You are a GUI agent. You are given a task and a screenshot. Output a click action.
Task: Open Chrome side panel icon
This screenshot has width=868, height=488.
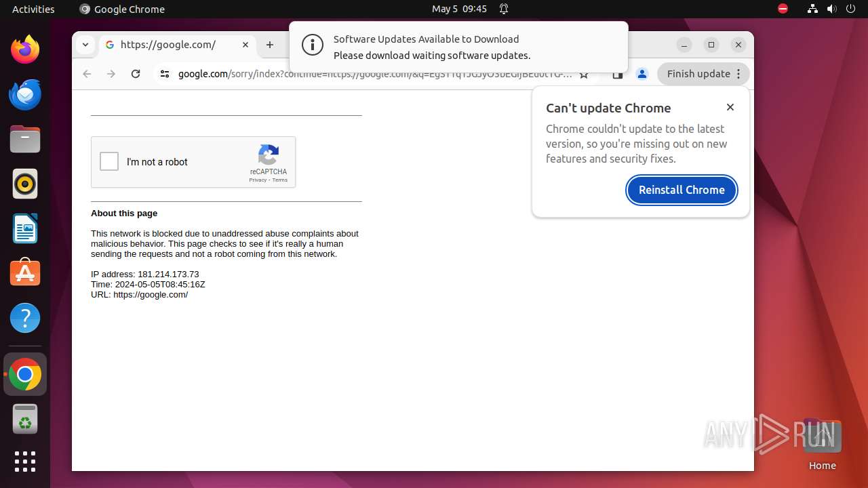618,75
